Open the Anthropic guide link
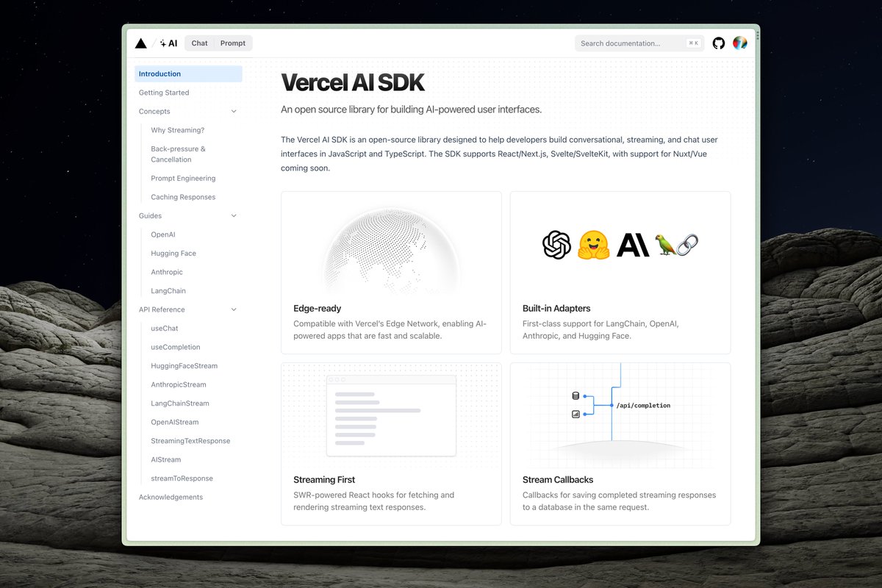The image size is (882, 588). point(167,272)
